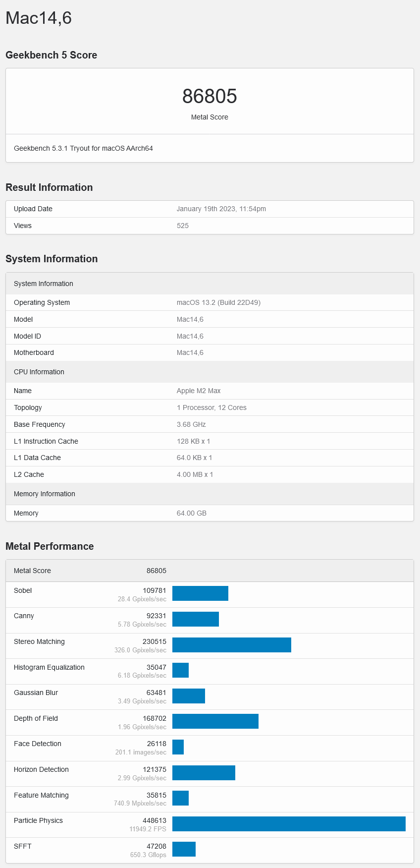The width and height of the screenshot is (420, 868).
Task: Click the macOS 13.2 operating system value
Action: click(x=218, y=302)
